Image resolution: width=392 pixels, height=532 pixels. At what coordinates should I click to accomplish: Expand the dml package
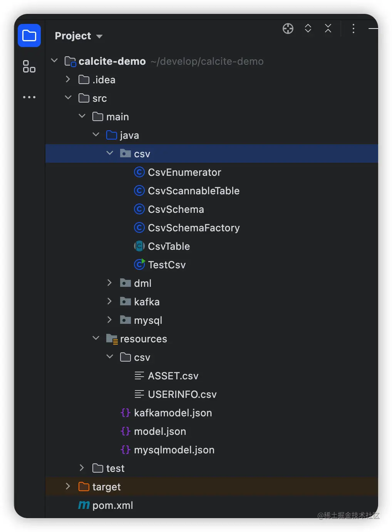tap(110, 283)
